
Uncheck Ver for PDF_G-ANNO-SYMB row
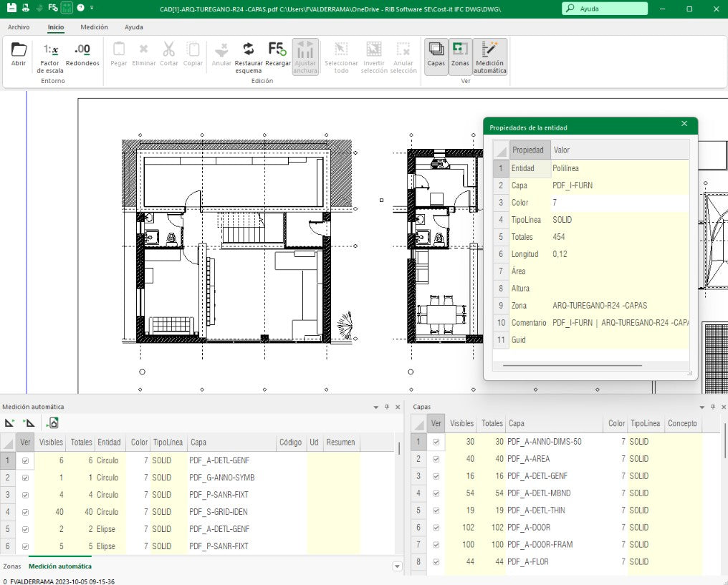click(x=26, y=478)
